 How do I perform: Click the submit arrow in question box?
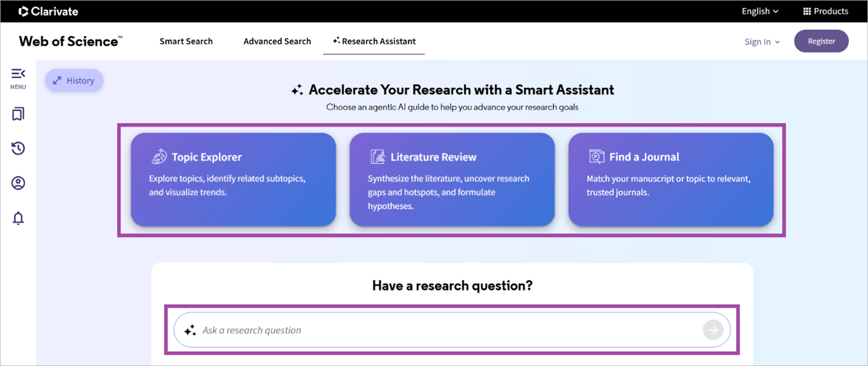tap(713, 330)
